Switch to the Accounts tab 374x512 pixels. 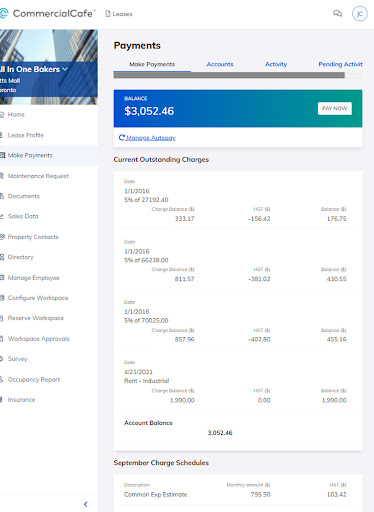220,64
